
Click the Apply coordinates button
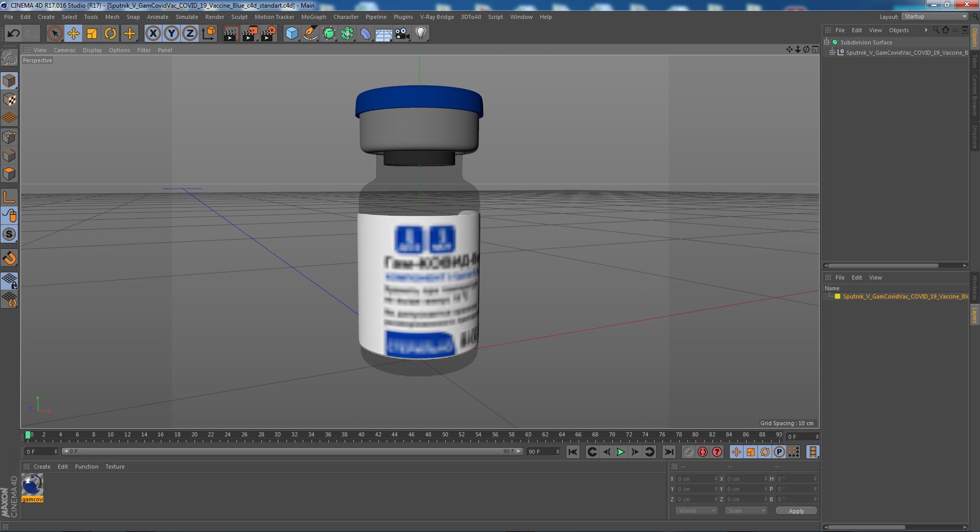coord(796,511)
